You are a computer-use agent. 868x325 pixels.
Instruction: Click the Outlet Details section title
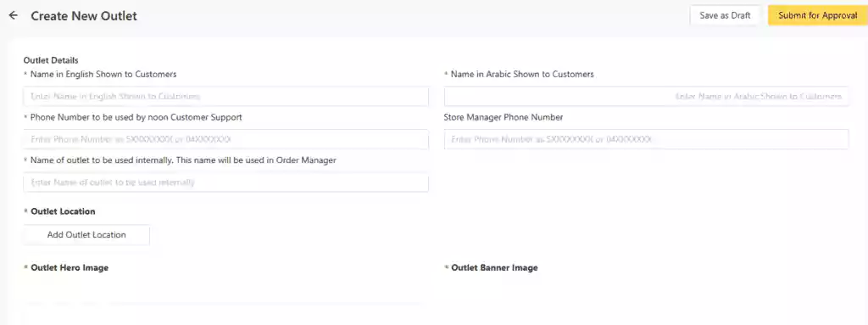pos(51,60)
